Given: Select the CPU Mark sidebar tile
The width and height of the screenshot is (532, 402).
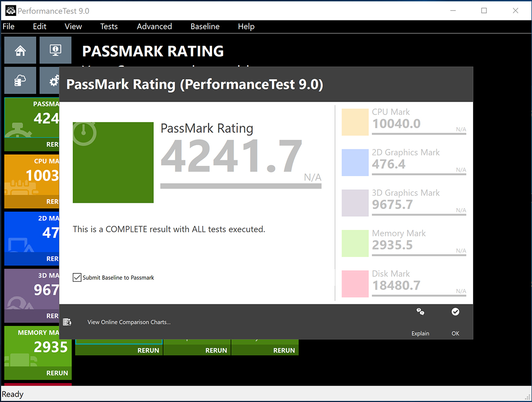Looking at the screenshot, I should click(32, 175).
